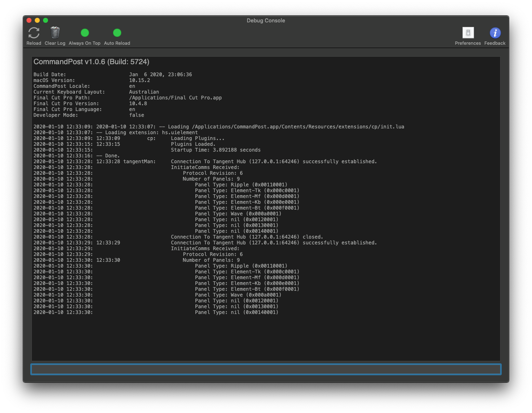
Task: Click the command input field at the bottom
Action: (x=266, y=369)
